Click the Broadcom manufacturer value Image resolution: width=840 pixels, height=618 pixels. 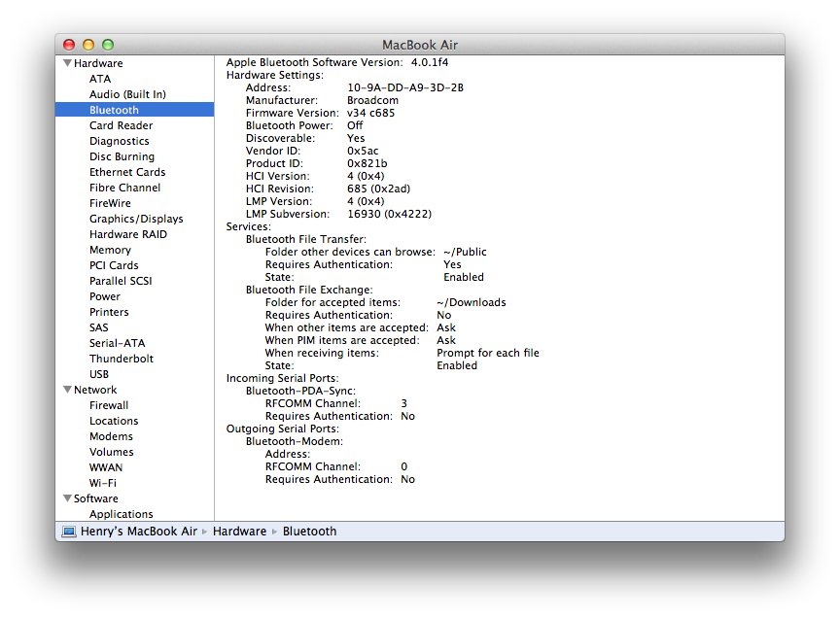373,100
